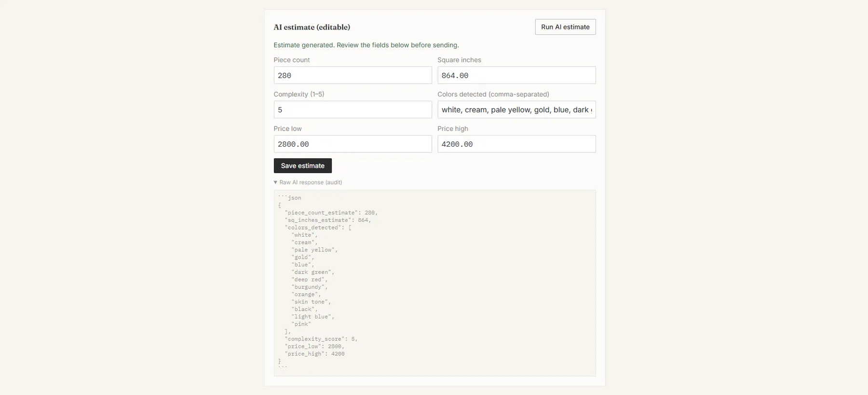Viewport: 868px width, 395px height.
Task: Click the 'AI estimate (editable)' heading
Action: (312, 27)
